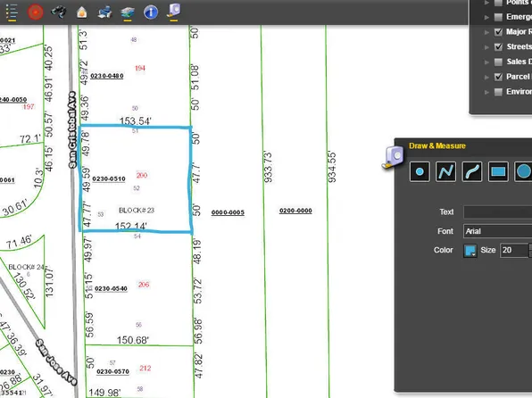Click the 149.98' dimension label

(x=104, y=393)
